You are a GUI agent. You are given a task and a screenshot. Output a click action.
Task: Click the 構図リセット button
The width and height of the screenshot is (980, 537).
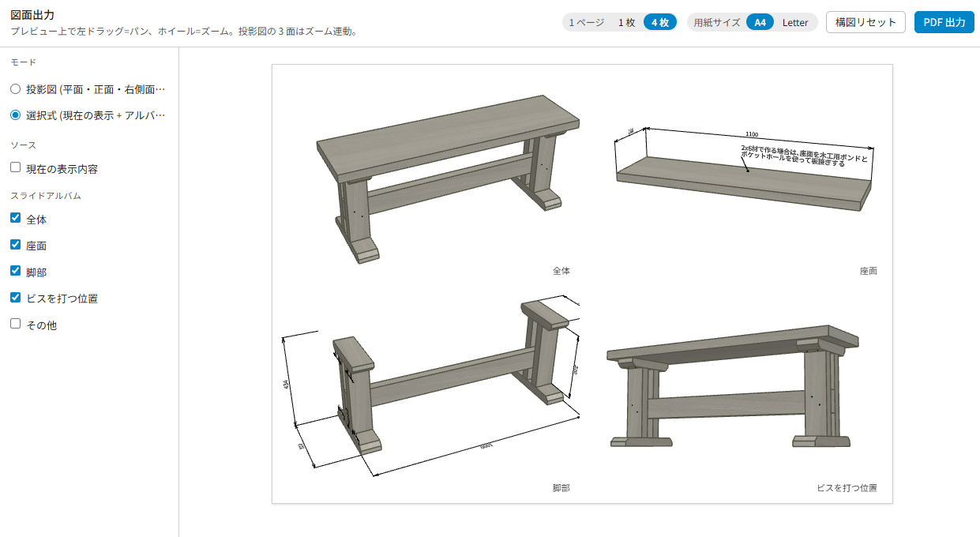click(865, 22)
